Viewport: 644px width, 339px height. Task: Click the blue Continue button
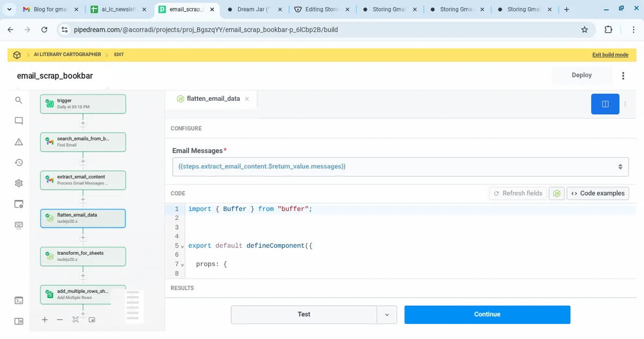pos(487,315)
